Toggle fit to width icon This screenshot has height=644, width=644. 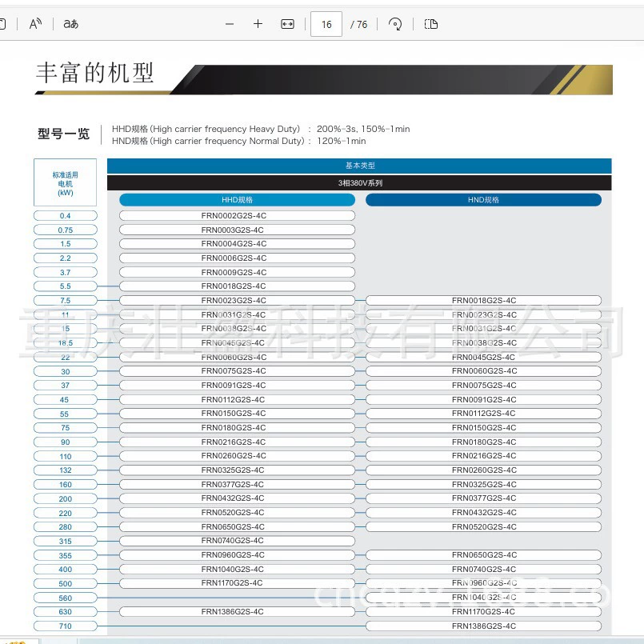pos(287,24)
